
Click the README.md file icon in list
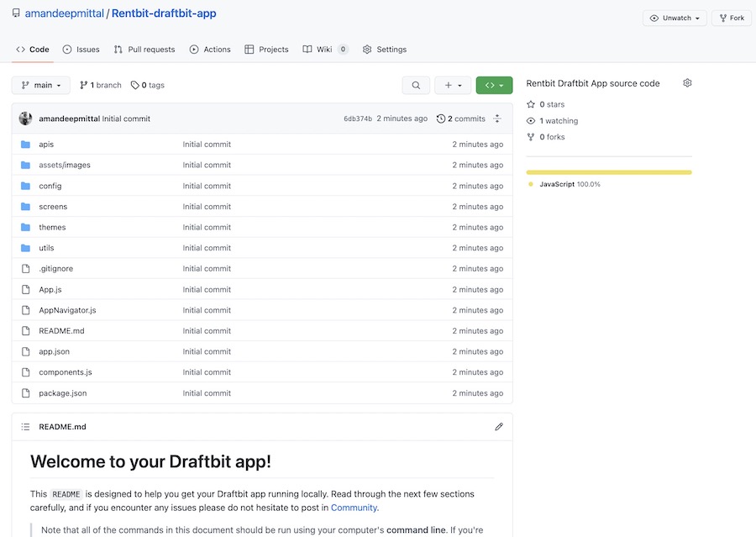tap(25, 331)
